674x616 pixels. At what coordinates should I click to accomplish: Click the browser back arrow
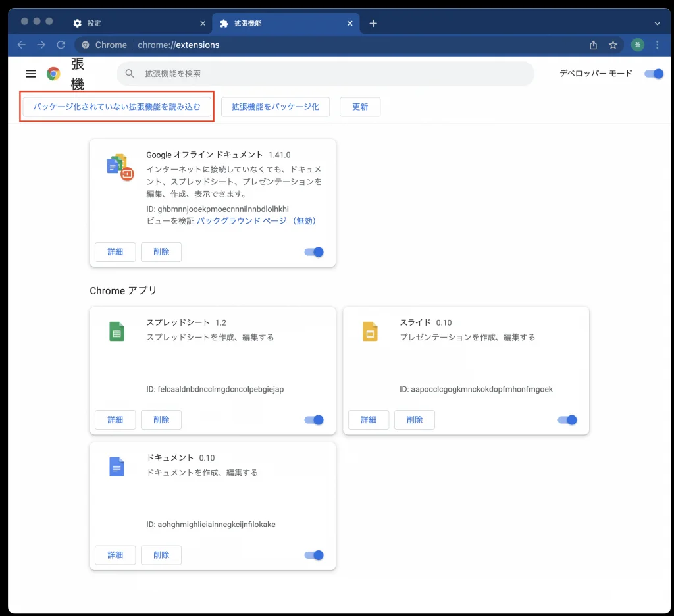(21, 45)
